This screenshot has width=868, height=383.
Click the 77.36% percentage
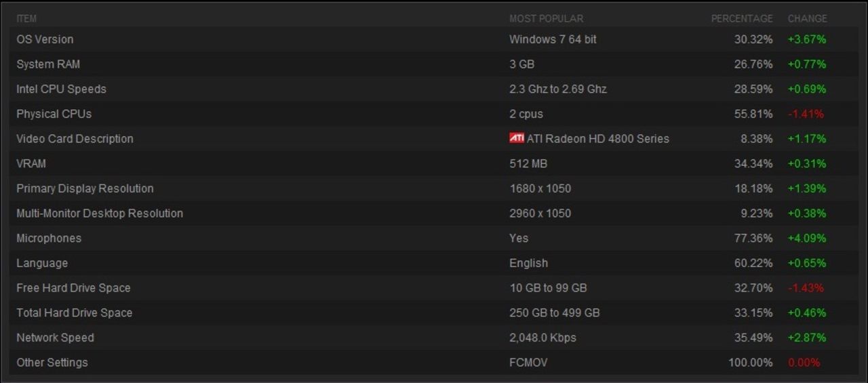753,238
